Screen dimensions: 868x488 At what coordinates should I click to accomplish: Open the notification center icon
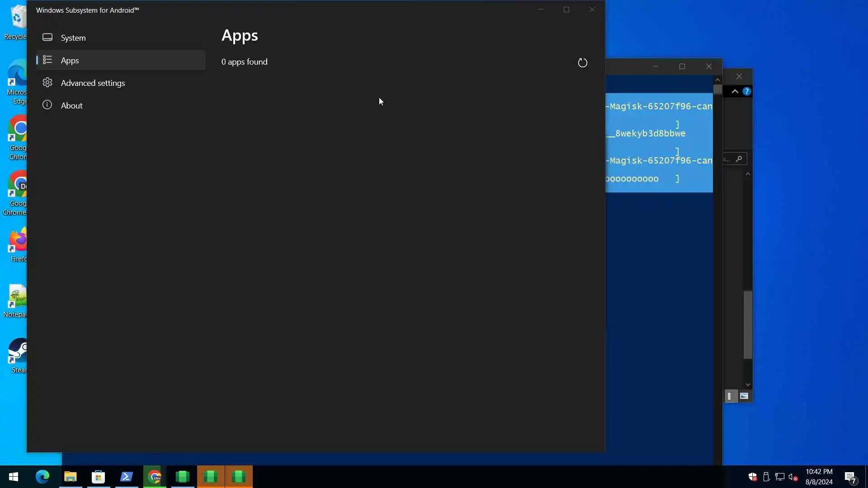pyautogui.click(x=850, y=477)
